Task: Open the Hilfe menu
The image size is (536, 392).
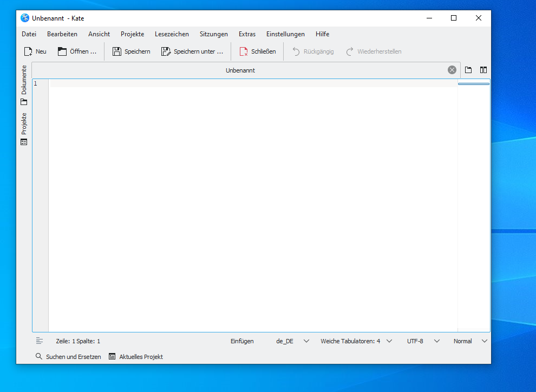Action: point(322,34)
